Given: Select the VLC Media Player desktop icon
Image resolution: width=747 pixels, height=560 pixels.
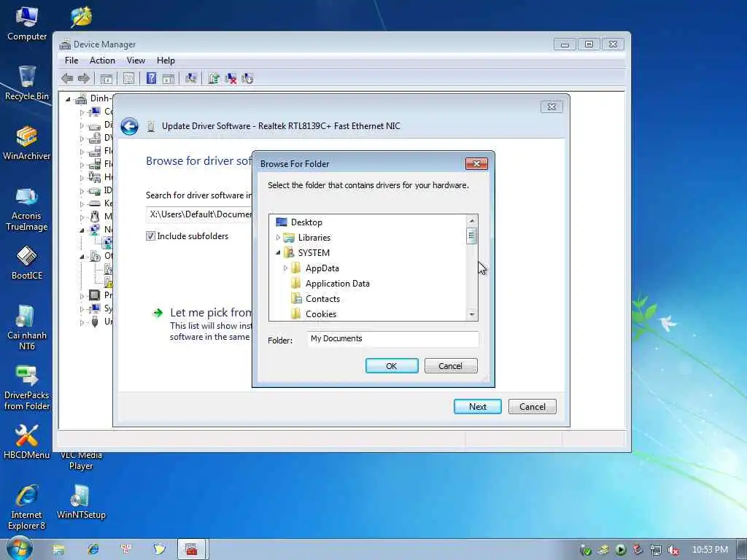Looking at the screenshot, I should click(x=81, y=461).
